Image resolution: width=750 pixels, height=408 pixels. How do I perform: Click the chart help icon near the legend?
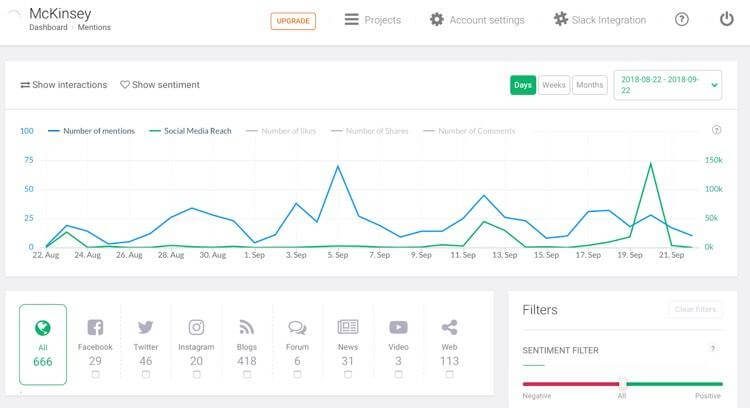pyautogui.click(x=717, y=130)
